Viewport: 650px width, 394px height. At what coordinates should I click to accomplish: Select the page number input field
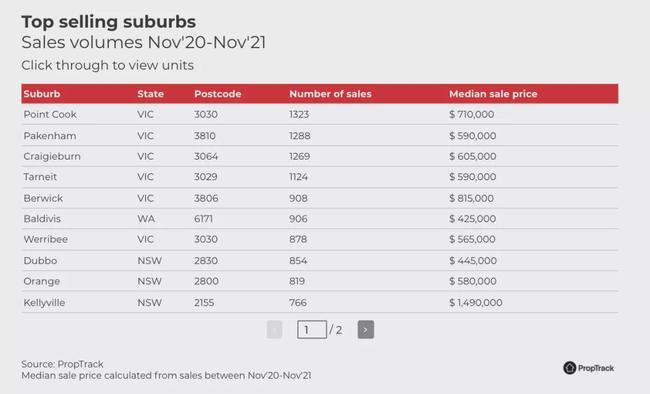point(312,330)
